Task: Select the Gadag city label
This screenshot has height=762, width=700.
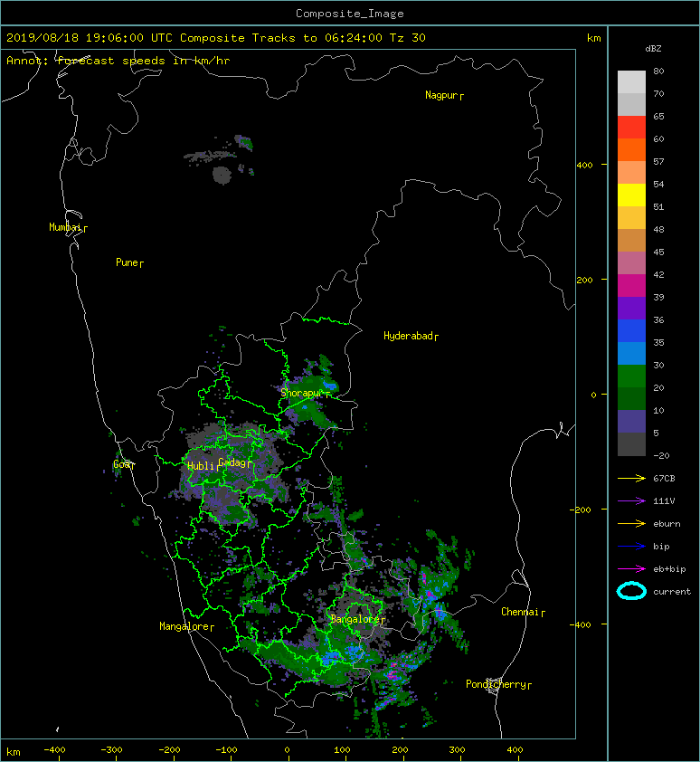Action: coord(234,462)
